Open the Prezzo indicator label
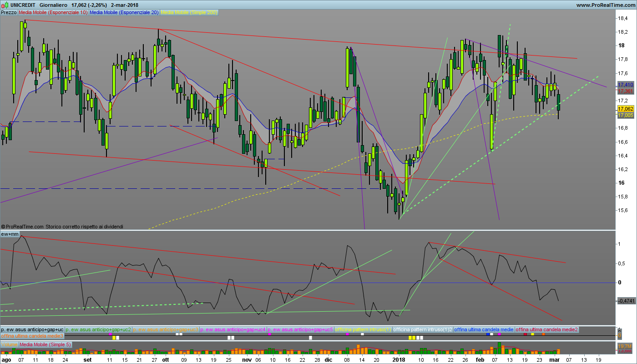 (x=9, y=12)
